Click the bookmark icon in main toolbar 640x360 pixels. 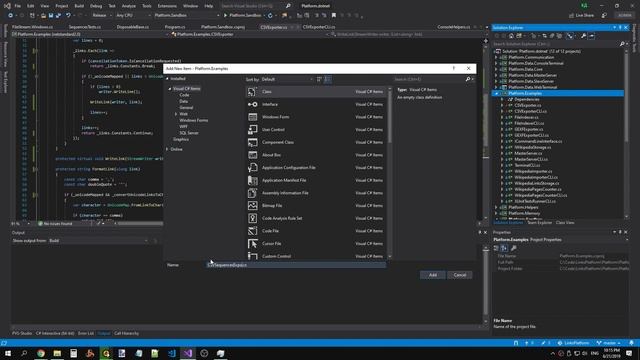point(334,16)
